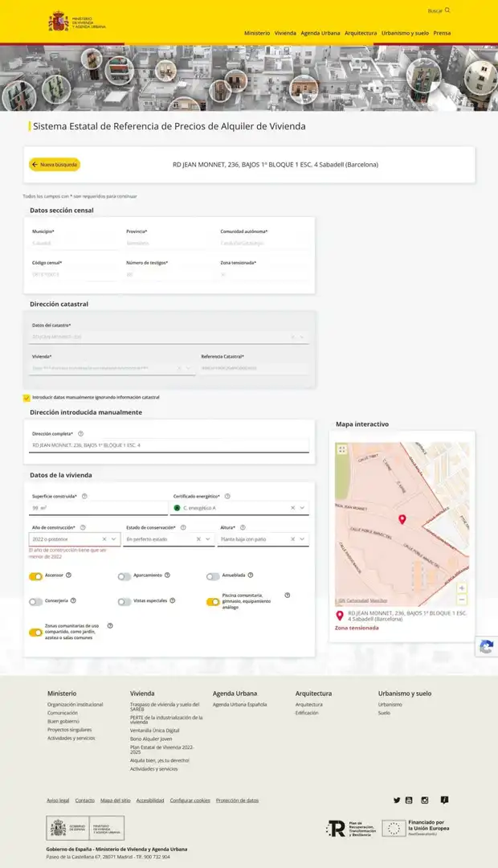Expand the Estado de conservación dropdown
The image size is (498, 868).
pyautogui.click(x=208, y=538)
